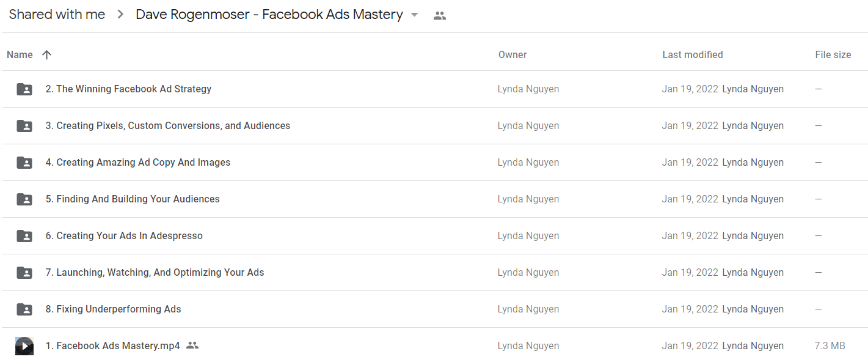
Task: Select the folder icon for "8. Fixing Underperforming Ads"
Action: coord(24,309)
